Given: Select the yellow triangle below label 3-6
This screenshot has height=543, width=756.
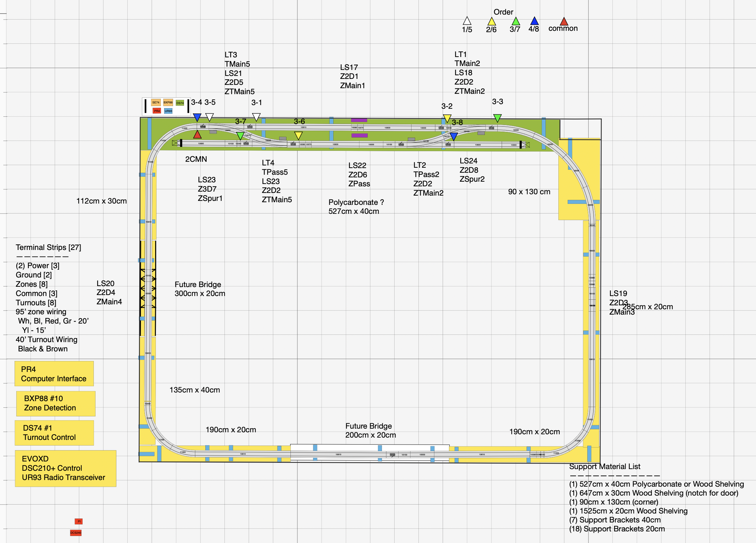Looking at the screenshot, I should [298, 135].
